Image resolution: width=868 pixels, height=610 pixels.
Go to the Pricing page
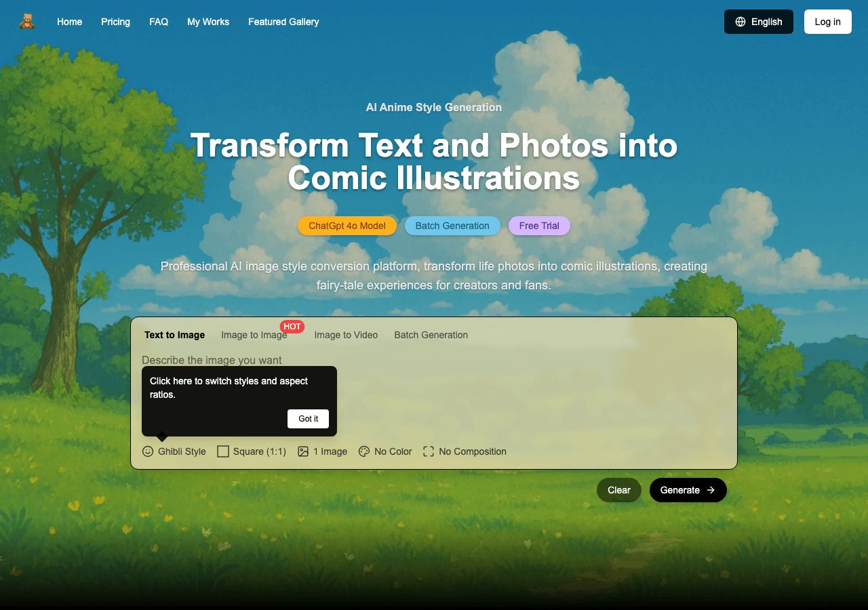point(115,22)
